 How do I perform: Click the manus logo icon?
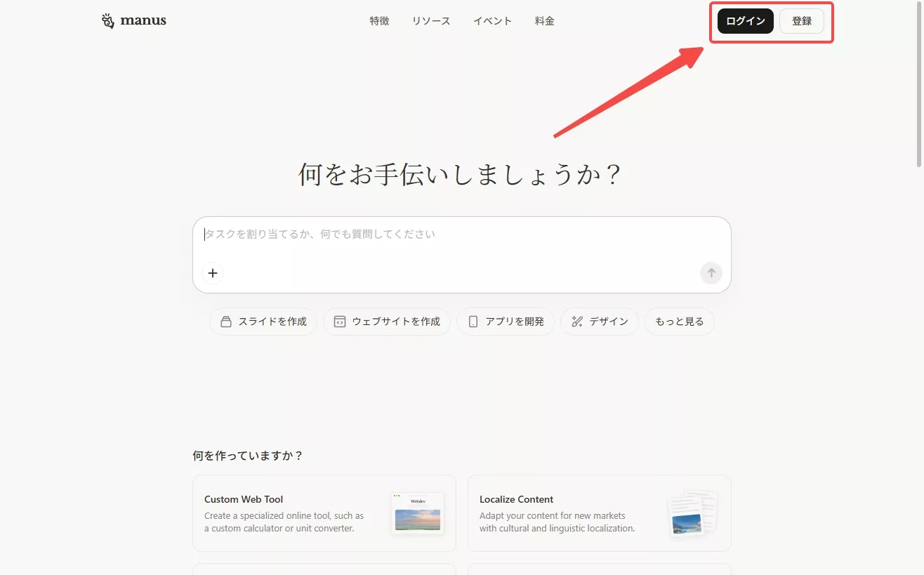tap(107, 20)
